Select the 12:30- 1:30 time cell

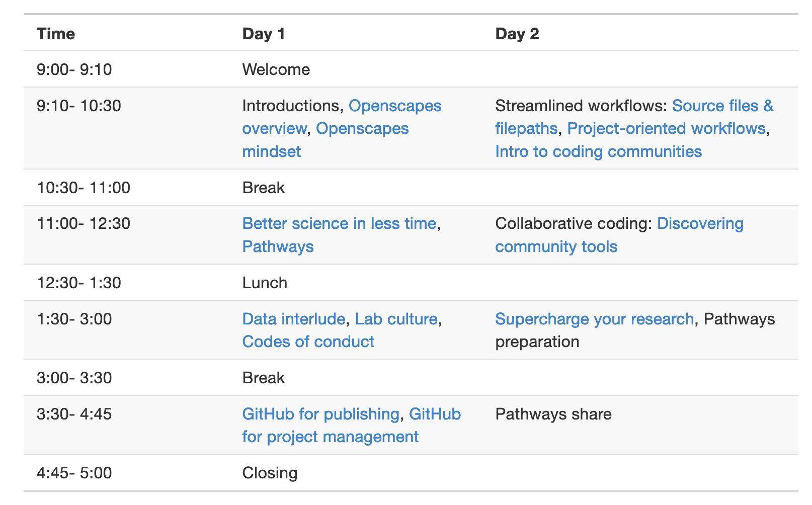(79, 283)
